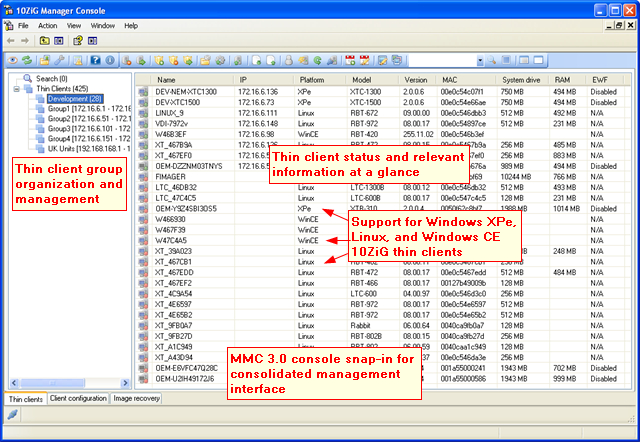
Task: Sort by the Platform column header
Action: (320, 80)
